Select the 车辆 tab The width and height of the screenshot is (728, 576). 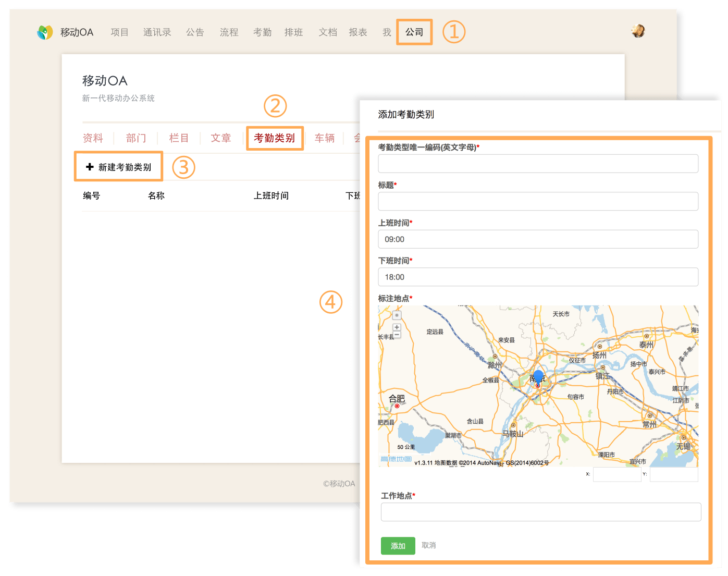coord(325,138)
